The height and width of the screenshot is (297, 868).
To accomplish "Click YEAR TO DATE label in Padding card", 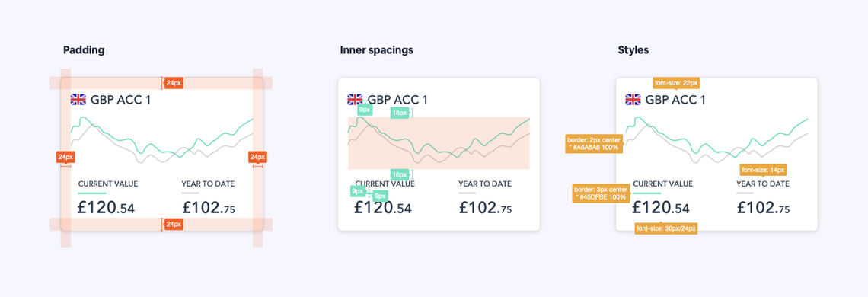I will [x=208, y=184].
